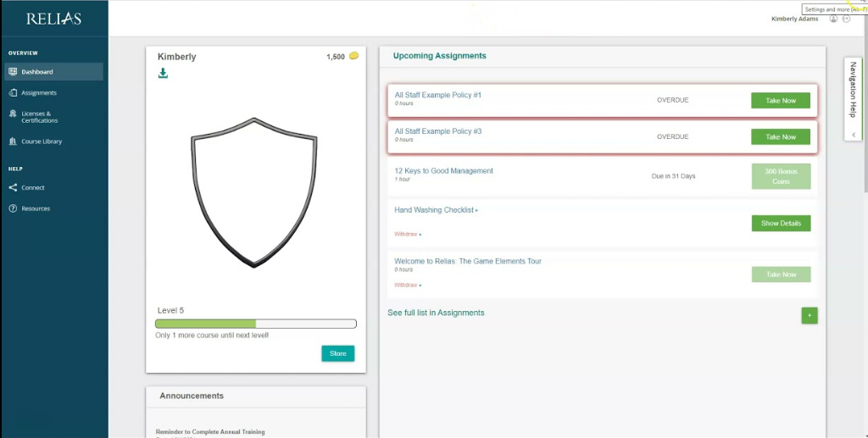
Task: Click the 1,500 coin balance
Action: pyautogui.click(x=336, y=57)
